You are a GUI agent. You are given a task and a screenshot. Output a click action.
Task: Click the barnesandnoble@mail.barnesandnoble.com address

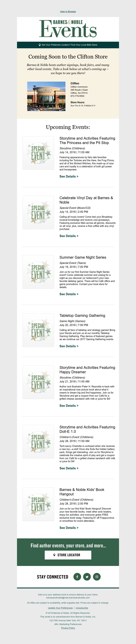[68, 598]
